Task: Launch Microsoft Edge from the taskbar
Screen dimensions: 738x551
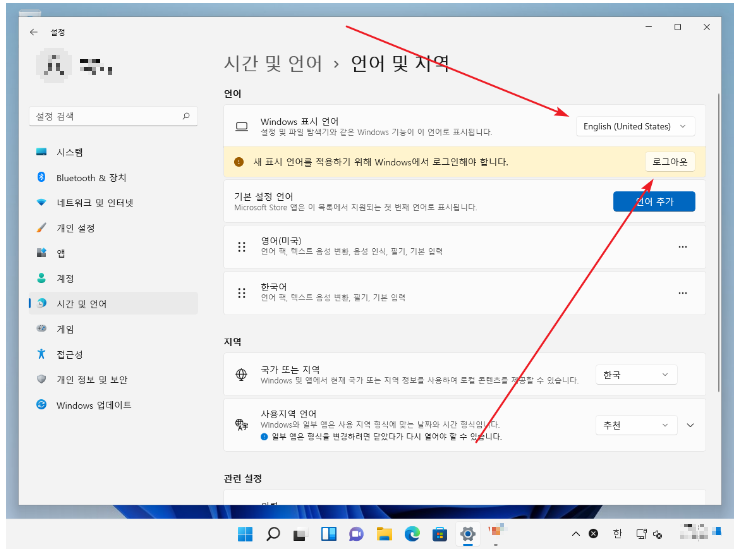Action: pos(412,534)
